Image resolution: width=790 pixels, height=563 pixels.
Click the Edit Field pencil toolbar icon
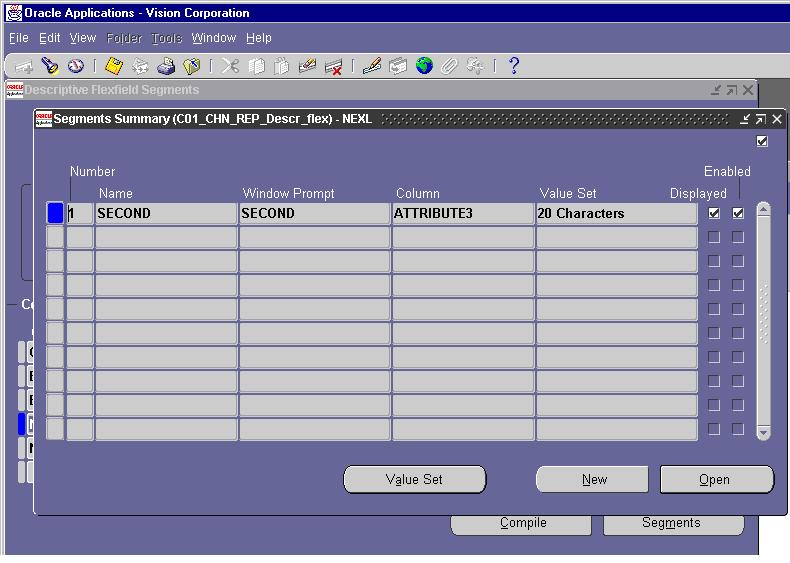[372, 66]
